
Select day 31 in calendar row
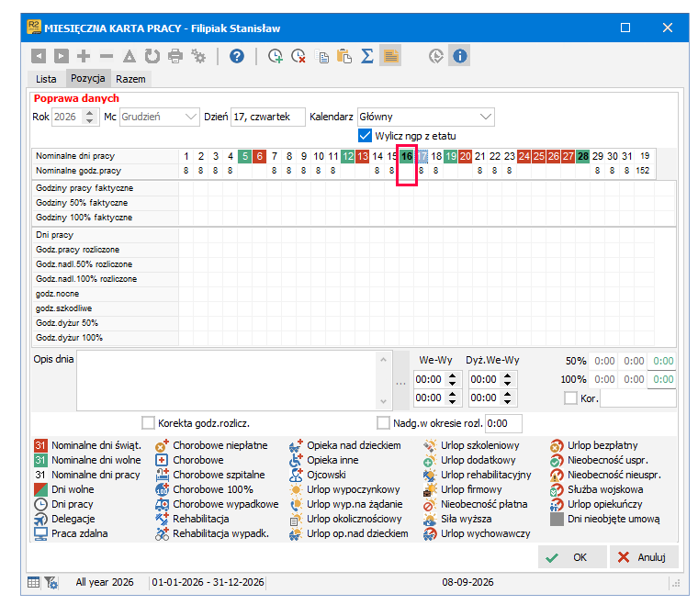(626, 156)
